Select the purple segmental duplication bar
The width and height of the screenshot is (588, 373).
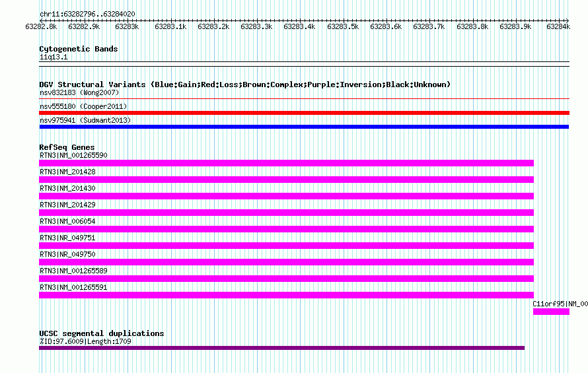click(281, 348)
